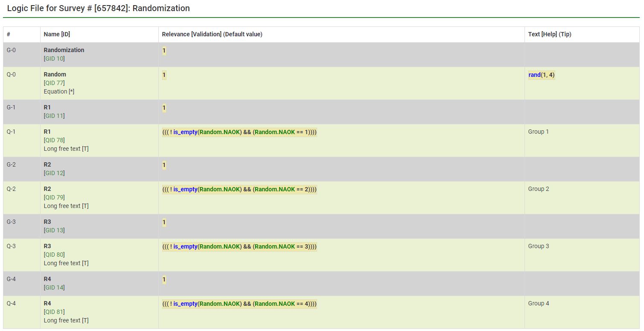Click the Group 3 text cell
The image size is (644, 331).
pyautogui.click(x=539, y=246)
